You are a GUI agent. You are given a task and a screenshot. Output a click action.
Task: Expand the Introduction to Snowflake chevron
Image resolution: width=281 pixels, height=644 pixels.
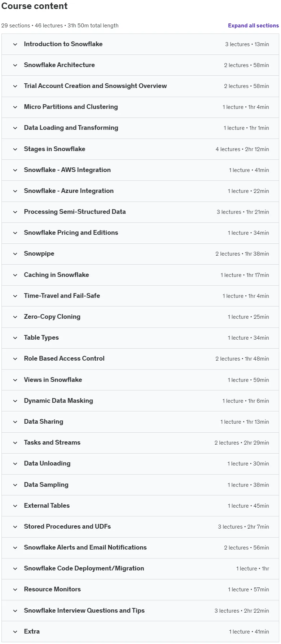point(15,44)
